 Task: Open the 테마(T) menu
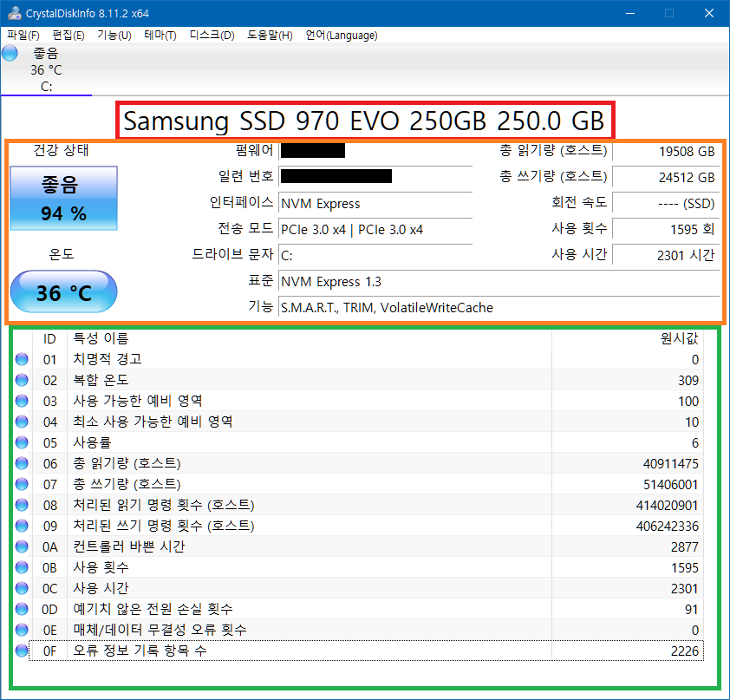(160, 36)
